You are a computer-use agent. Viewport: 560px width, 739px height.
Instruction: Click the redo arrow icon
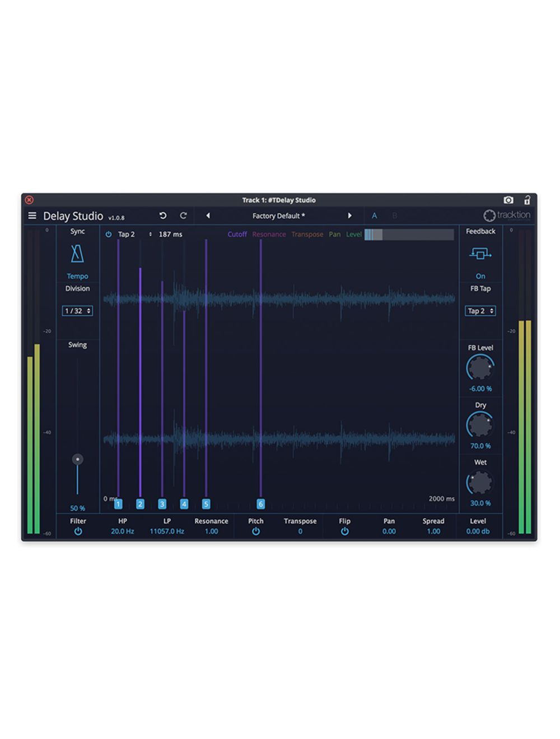click(183, 216)
